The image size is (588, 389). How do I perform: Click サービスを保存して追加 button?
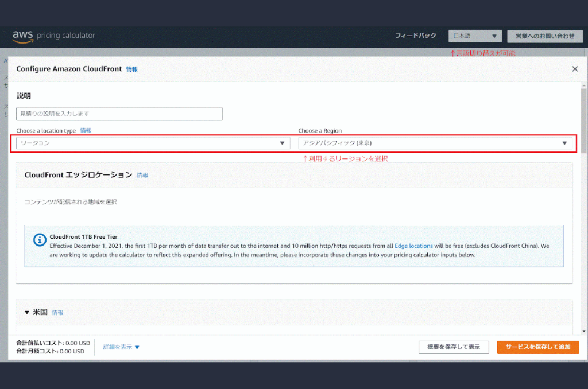tap(538, 347)
